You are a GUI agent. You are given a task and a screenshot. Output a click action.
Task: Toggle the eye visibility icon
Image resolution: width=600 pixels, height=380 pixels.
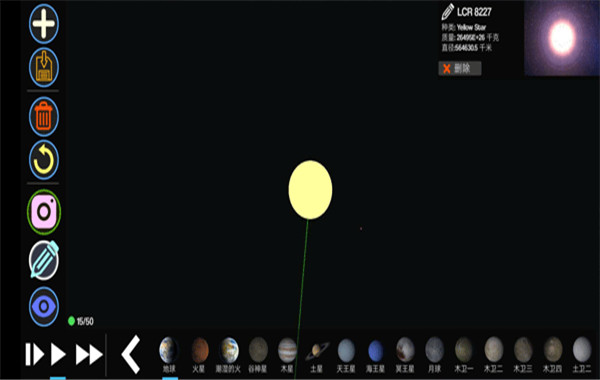44,307
